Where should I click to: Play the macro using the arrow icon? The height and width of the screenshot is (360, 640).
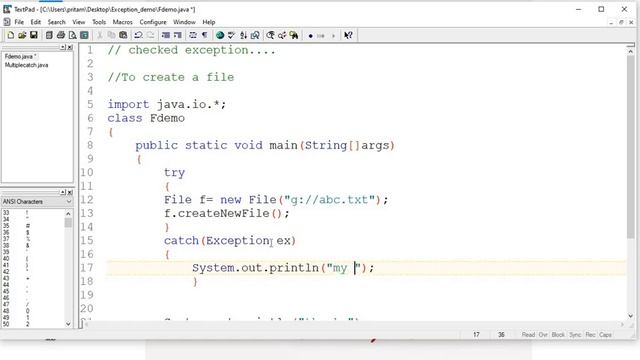pyautogui.click(x=333, y=36)
